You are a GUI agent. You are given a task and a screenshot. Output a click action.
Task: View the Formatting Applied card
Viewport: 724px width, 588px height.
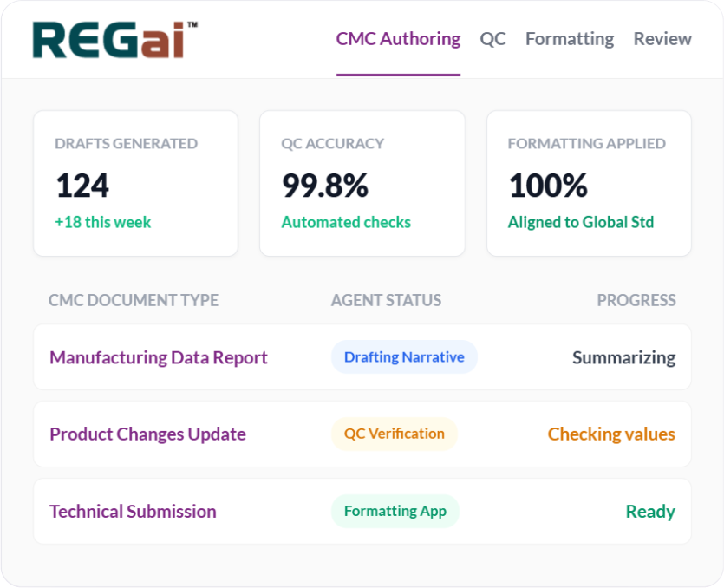[588, 182]
